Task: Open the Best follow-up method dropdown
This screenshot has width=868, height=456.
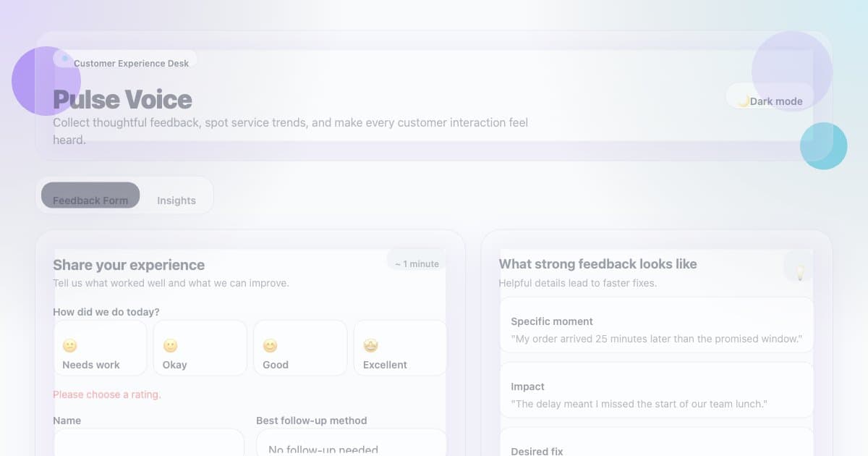Action: (352, 442)
